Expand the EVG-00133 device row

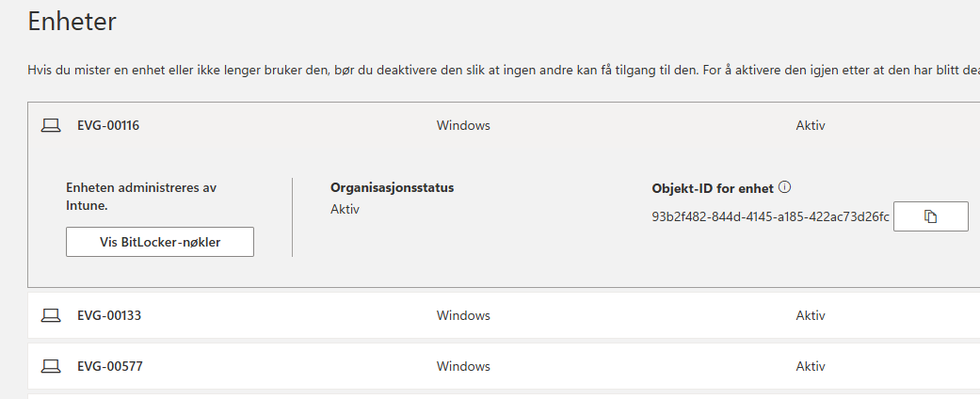click(504, 315)
